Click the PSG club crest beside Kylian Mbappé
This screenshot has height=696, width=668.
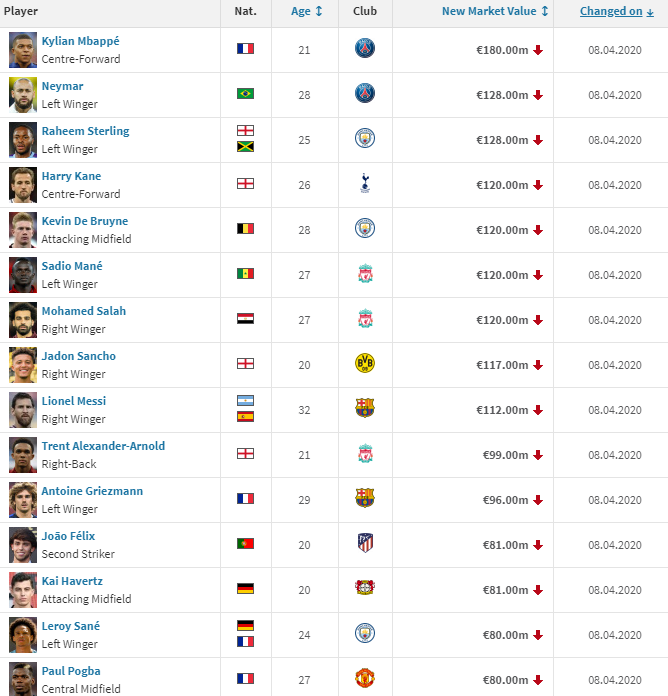tap(365, 48)
